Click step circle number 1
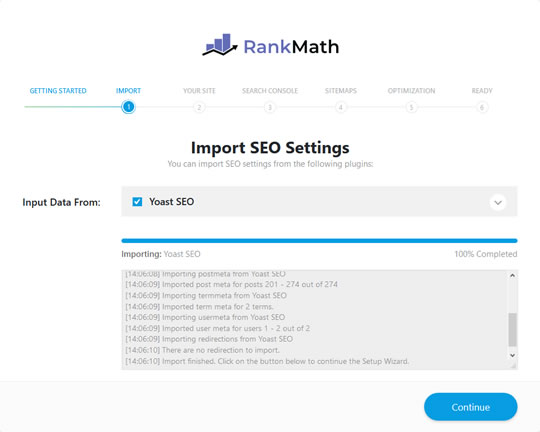This screenshot has width=540, height=432. pos(128,107)
